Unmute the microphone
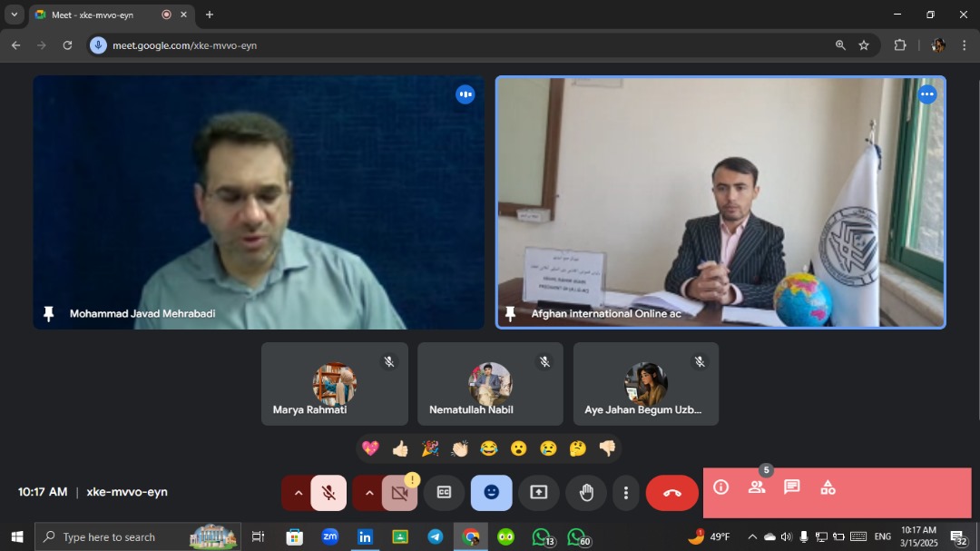 (x=328, y=493)
